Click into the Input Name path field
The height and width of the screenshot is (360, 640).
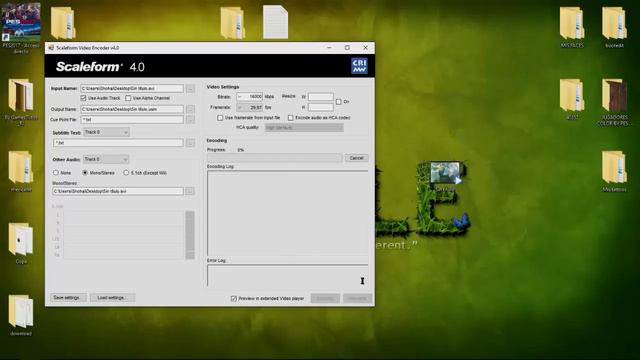(132, 89)
